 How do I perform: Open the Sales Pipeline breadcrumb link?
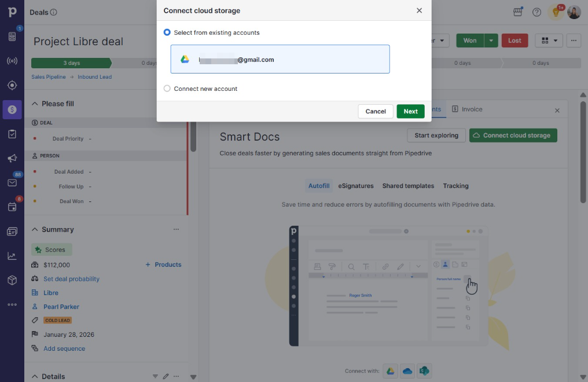[x=49, y=76]
